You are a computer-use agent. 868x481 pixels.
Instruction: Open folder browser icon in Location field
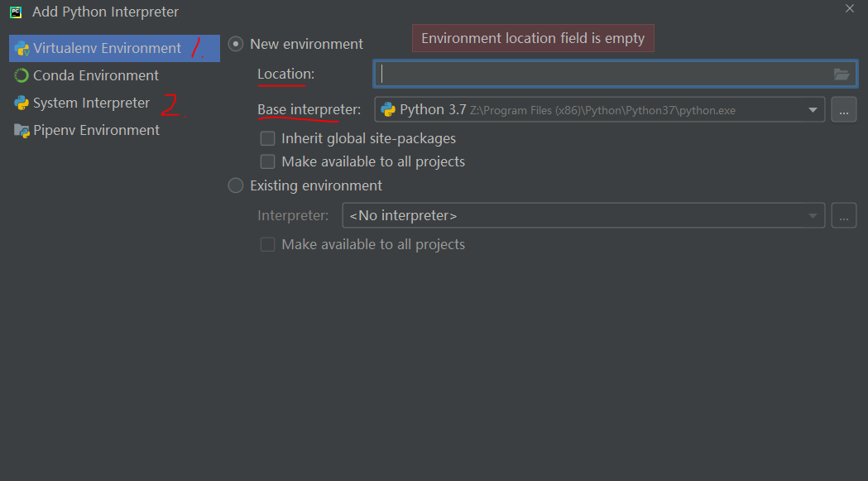842,74
